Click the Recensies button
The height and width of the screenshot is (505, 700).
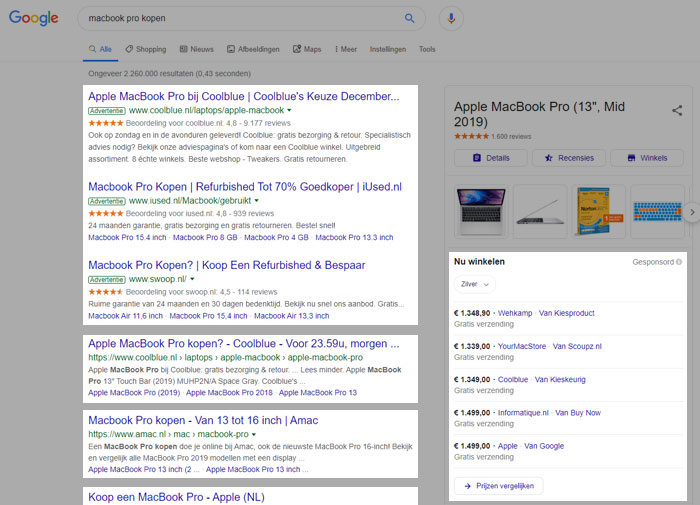pyautogui.click(x=569, y=158)
